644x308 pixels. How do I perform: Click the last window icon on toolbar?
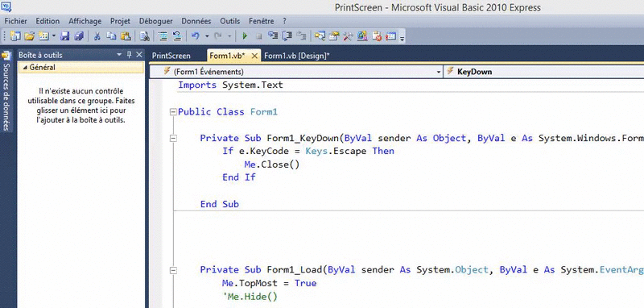tap(390, 36)
